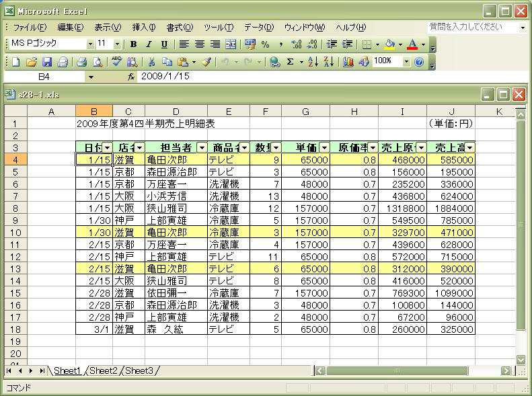Apply currency style
The image size is (532, 396).
tap(250, 44)
